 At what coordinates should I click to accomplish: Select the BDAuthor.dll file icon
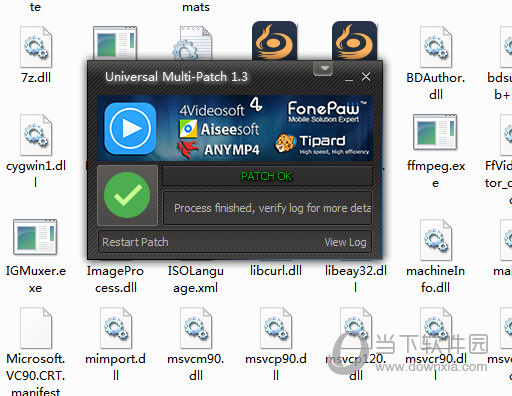pyautogui.click(x=436, y=47)
